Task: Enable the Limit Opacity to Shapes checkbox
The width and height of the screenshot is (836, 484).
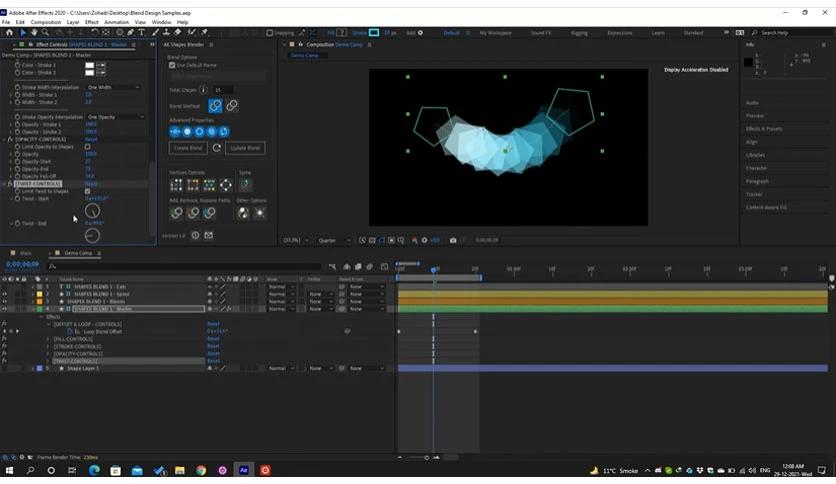Action: coord(87,147)
